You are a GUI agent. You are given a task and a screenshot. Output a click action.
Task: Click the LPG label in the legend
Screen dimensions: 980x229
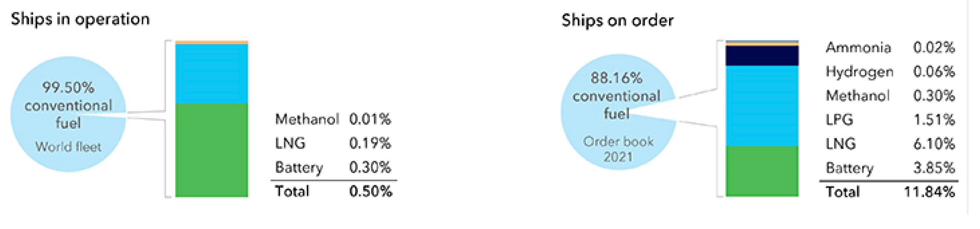click(x=839, y=119)
